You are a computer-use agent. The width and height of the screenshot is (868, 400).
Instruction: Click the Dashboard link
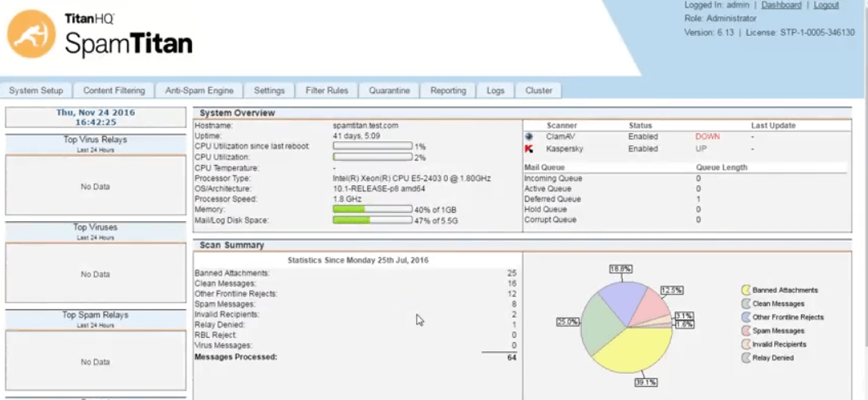pyautogui.click(x=781, y=5)
